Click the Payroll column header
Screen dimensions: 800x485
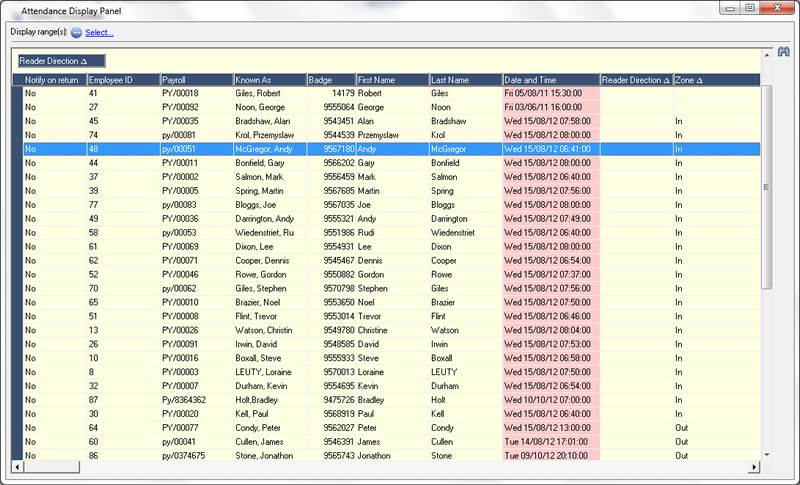tap(196, 80)
